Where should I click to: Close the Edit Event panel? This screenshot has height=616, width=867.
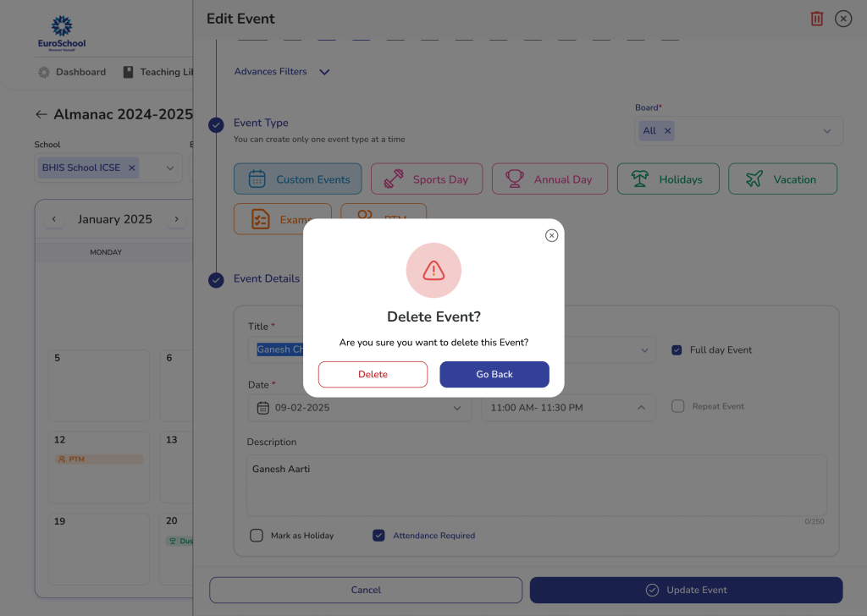click(x=843, y=19)
